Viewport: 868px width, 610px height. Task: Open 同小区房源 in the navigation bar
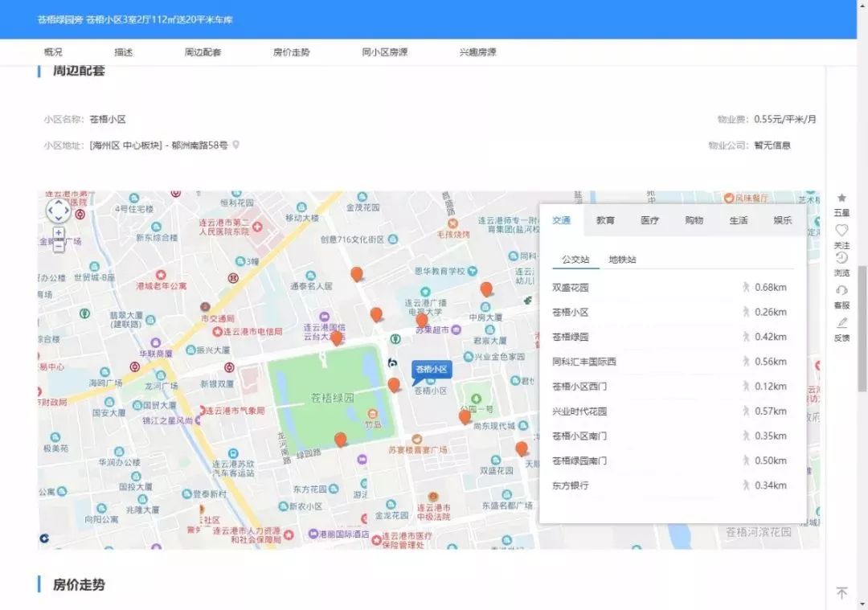click(385, 52)
